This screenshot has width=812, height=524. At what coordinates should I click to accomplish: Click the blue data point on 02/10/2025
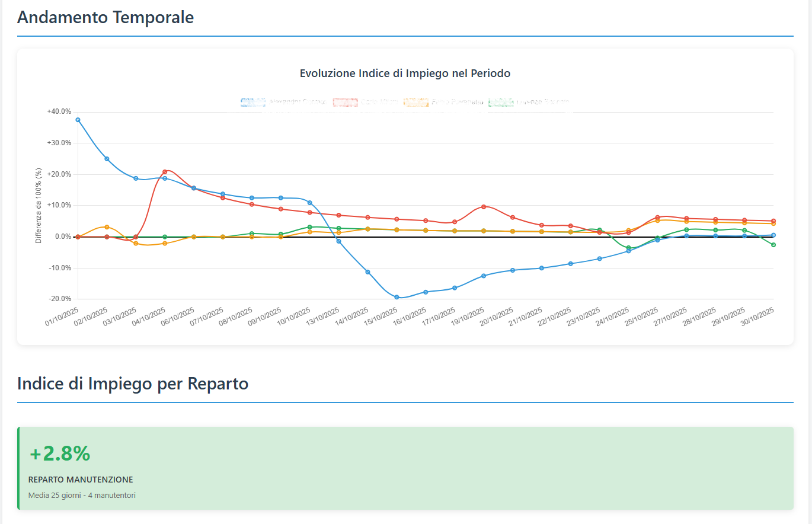[x=107, y=159]
